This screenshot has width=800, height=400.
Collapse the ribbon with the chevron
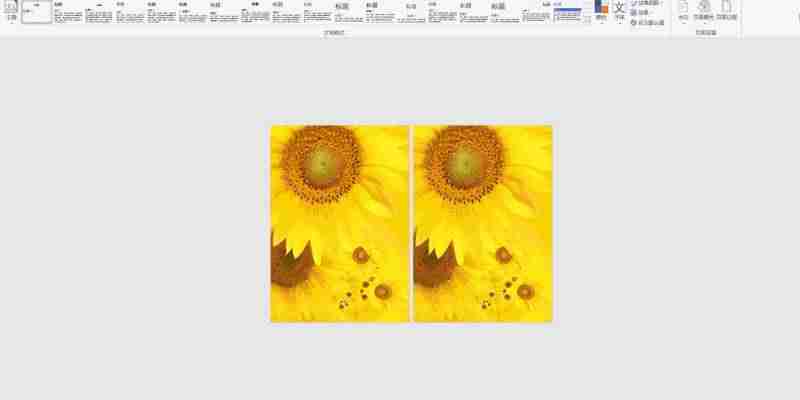pos(797,17)
